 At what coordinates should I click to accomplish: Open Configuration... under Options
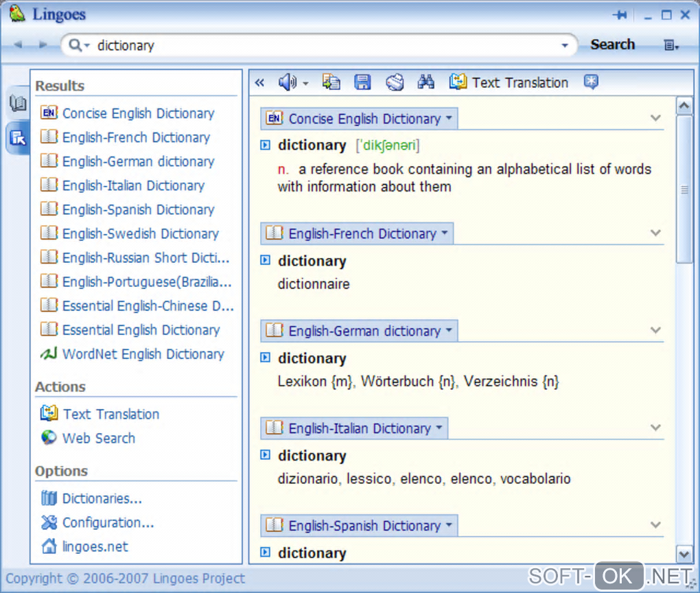click(97, 522)
